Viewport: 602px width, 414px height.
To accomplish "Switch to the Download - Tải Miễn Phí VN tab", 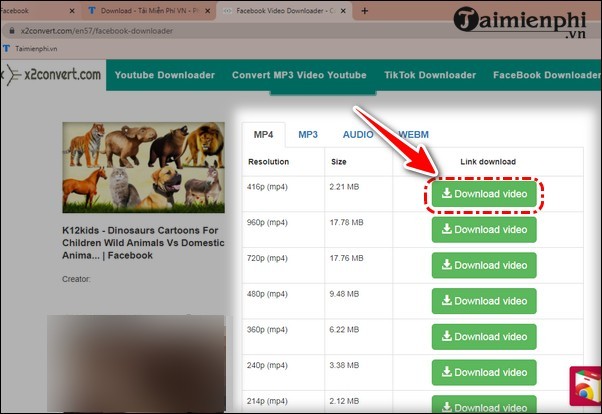I will click(148, 11).
